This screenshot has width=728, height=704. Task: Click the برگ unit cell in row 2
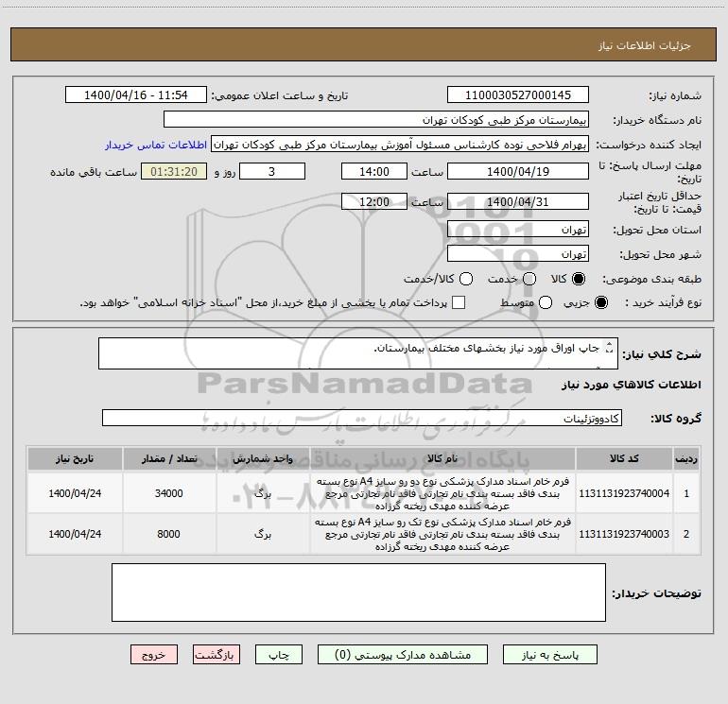(263, 534)
